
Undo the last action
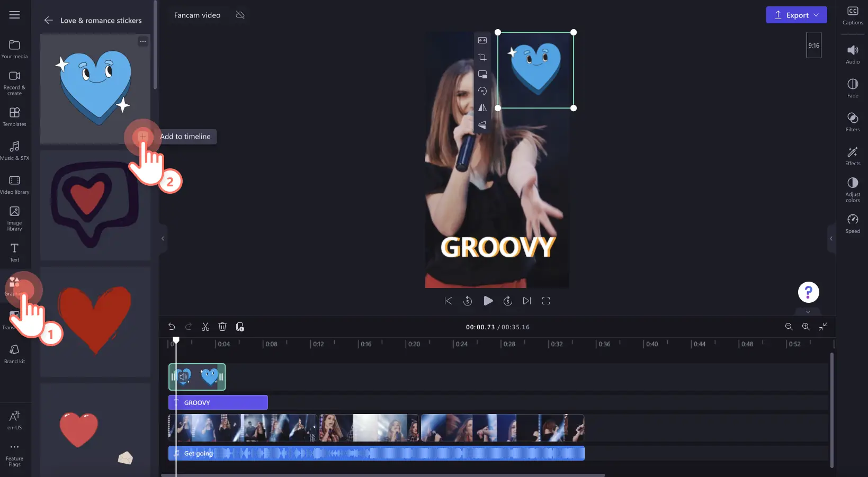[172, 327]
